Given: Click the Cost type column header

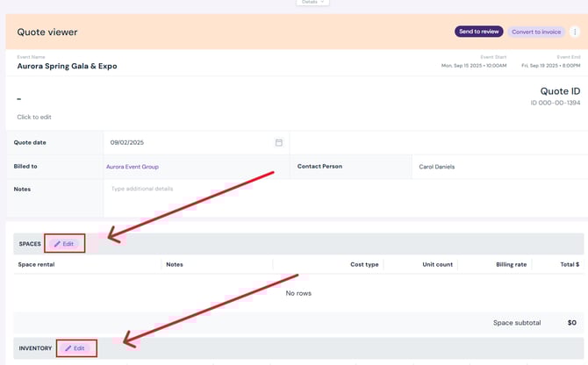Looking at the screenshot, I should (x=364, y=264).
